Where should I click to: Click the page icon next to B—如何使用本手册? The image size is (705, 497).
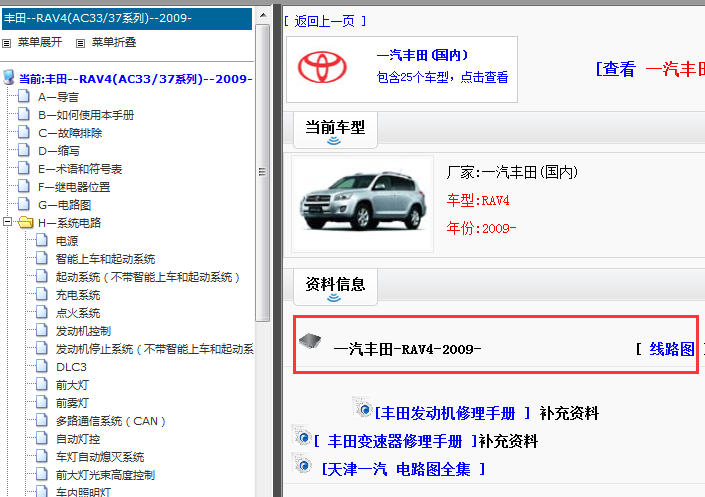point(24,114)
